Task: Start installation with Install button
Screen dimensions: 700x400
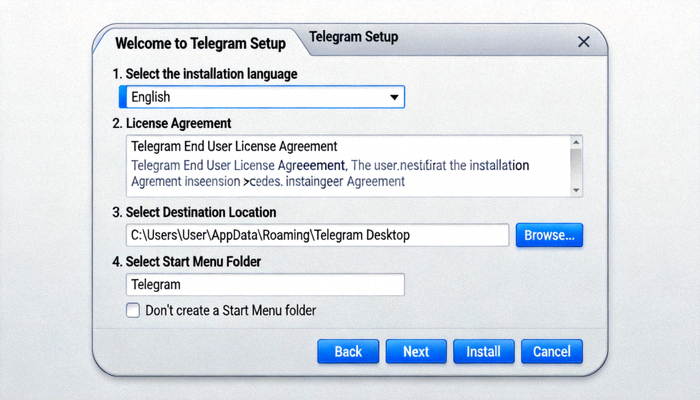Action: click(483, 351)
